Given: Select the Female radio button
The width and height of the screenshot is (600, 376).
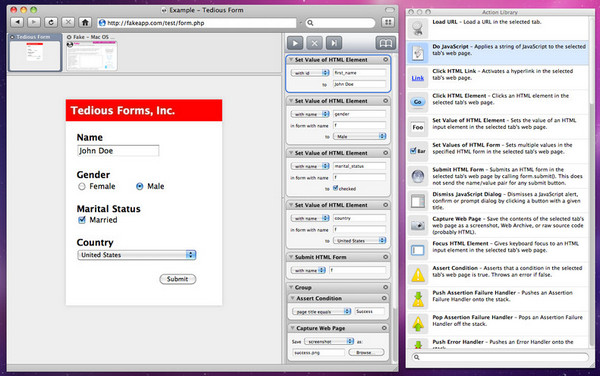Looking at the screenshot, I should pyautogui.click(x=82, y=186).
